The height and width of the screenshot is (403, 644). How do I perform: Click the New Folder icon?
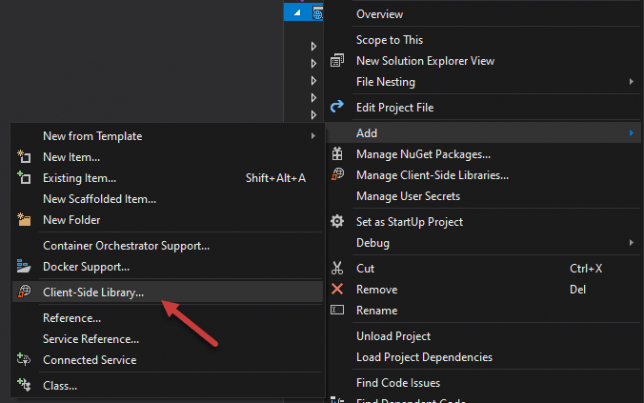point(25,220)
